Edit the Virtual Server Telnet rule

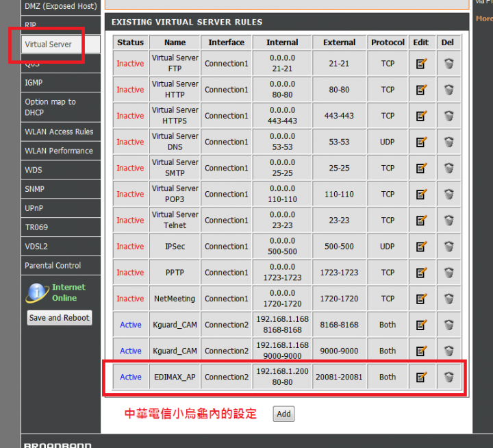click(x=421, y=220)
